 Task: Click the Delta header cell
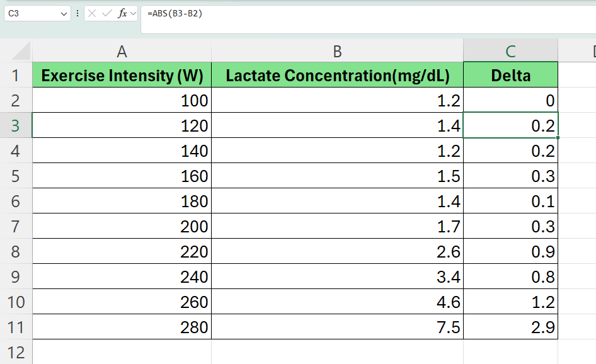point(510,76)
